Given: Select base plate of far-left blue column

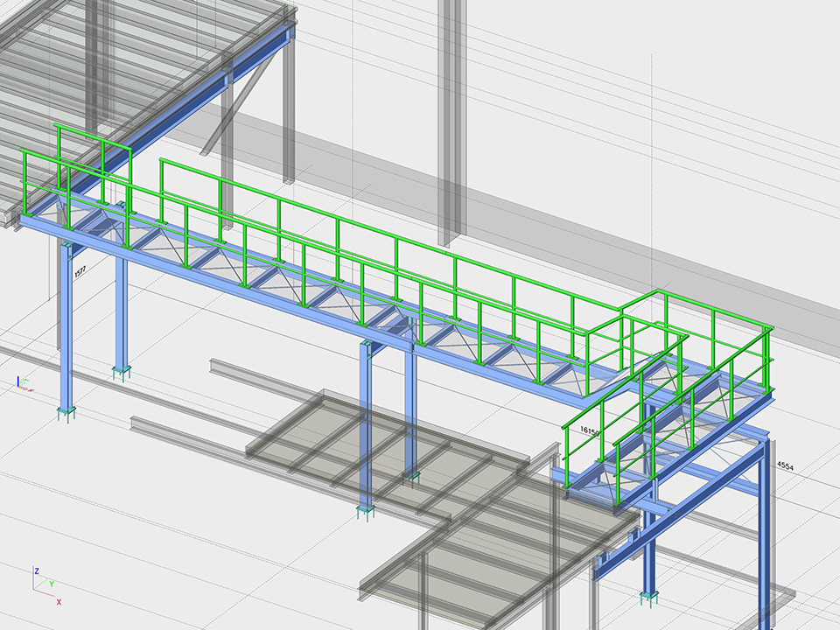Looking at the screenshot, I should [x=66, y=413].
